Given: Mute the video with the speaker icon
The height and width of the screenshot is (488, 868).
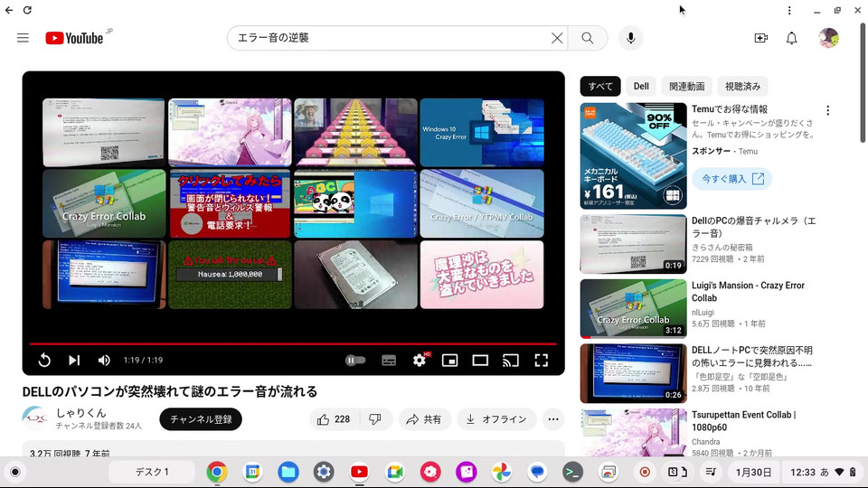Looking at the screenshot, I should 104,361.
